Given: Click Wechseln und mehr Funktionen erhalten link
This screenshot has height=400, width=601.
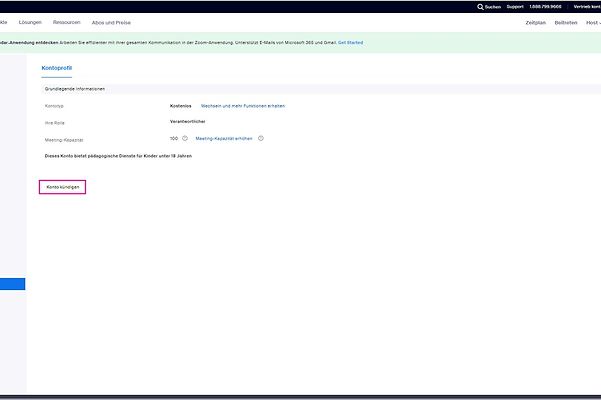Looking at the screenshot, I should (243, 105).
